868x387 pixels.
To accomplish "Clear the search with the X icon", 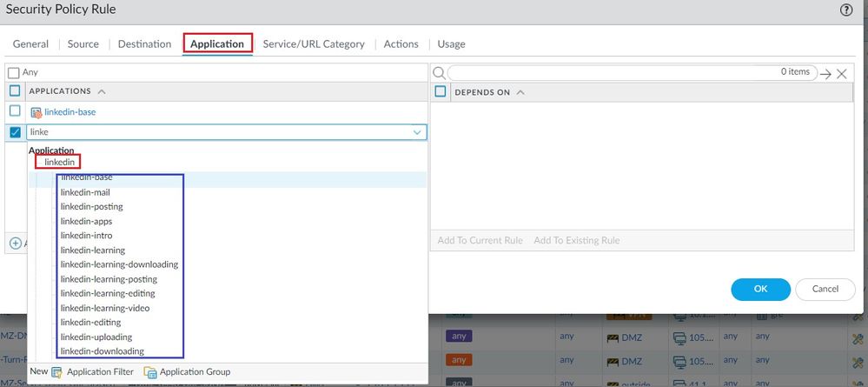I will point(841,74).
